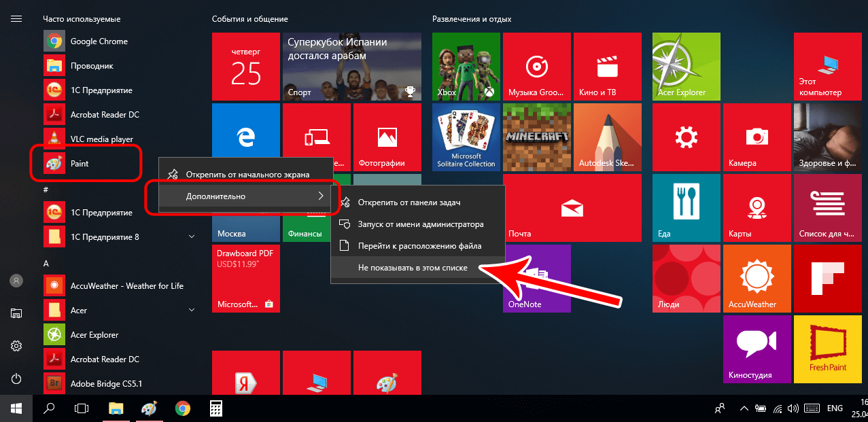Click the Calculator icon in the taskbar
The image size is (868, 422).
(x=216, y=408)
